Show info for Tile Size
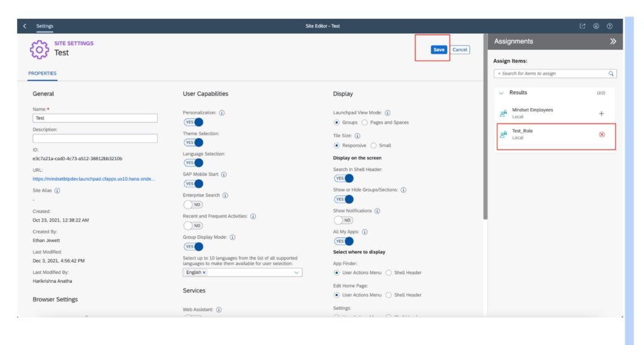 357,136
